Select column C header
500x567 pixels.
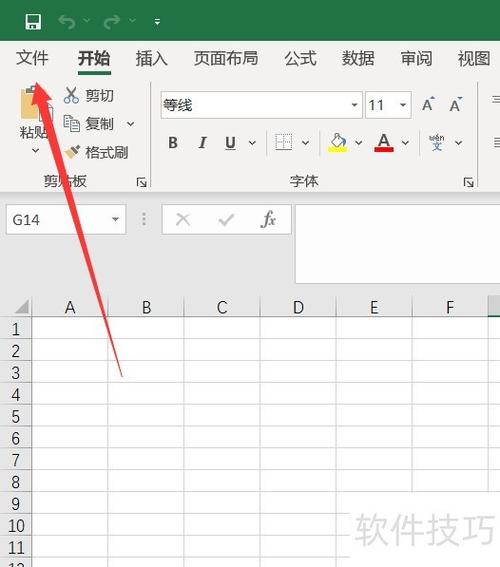pos(222,307)
